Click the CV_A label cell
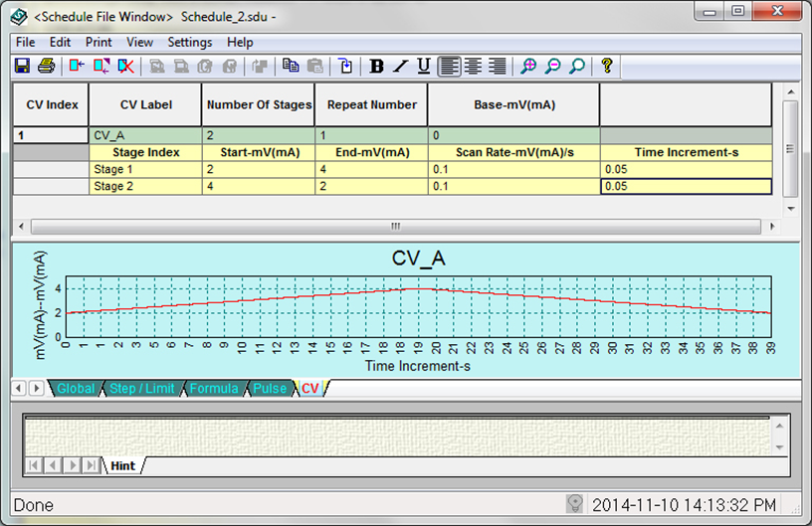The image size is (812, 526). tap(145, 135)
